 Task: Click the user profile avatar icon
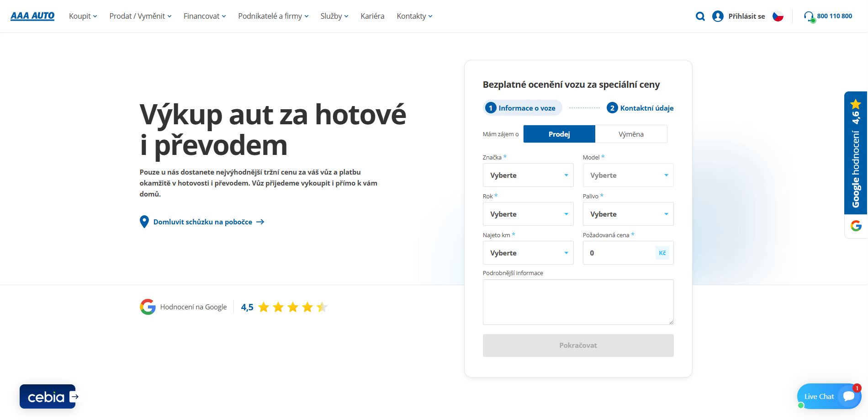tap(718, 16)
